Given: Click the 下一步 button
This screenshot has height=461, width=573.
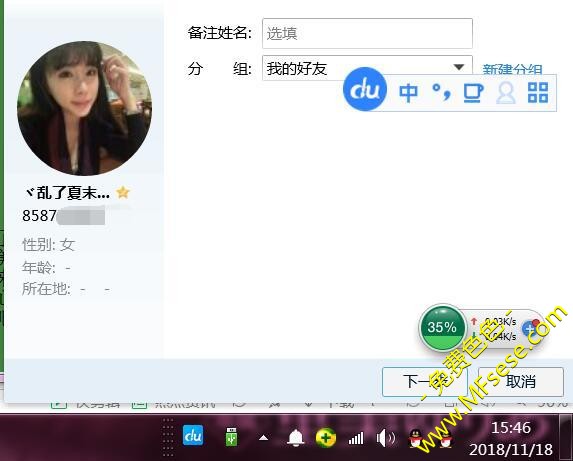Looking at the screenshot, I should [425, 382].
